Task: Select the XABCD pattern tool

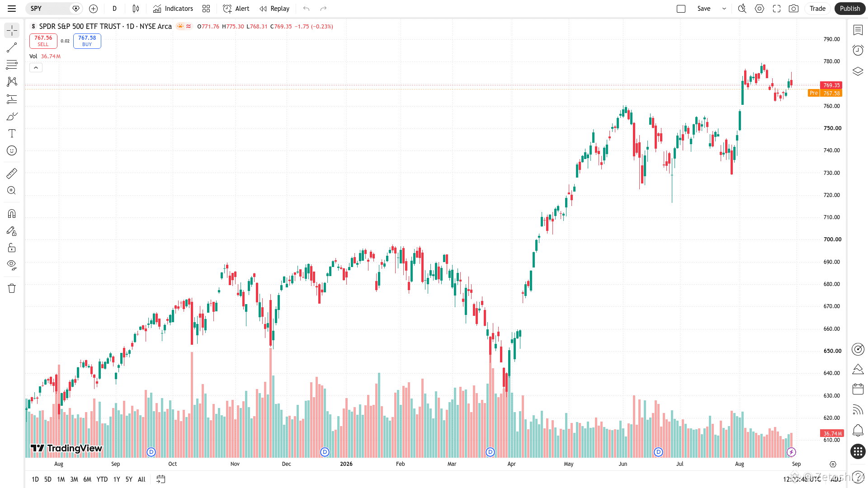Action: (12, 82)
